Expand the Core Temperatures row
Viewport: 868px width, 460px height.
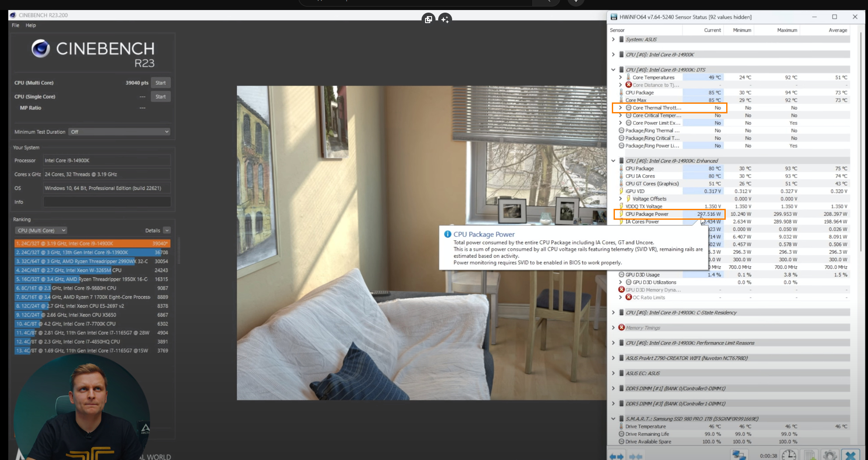click(620, 77)
